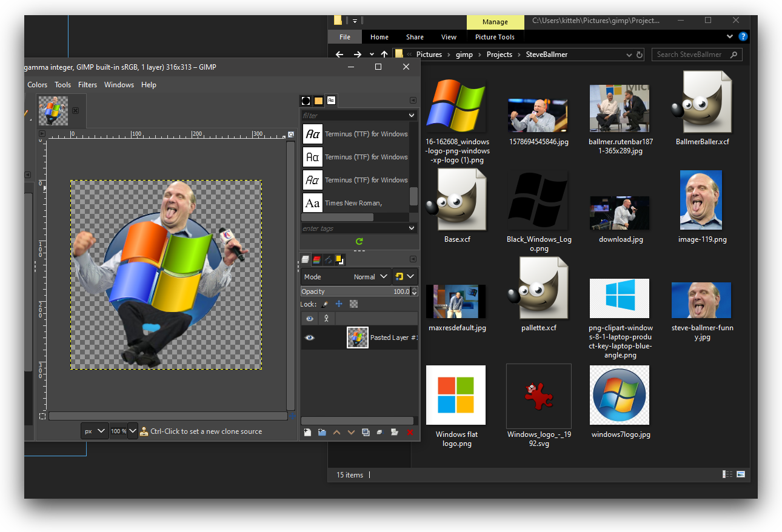The height and width of the screenshot is (532, 782).
Task: Select the windows7logo.jpg file
Action: [x=620, y=402]
